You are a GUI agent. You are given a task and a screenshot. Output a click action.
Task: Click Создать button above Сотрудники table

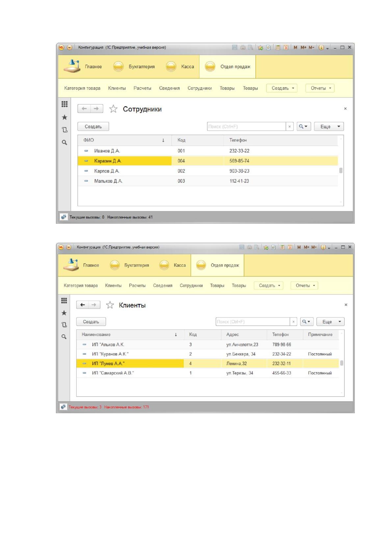click(93, 127)
